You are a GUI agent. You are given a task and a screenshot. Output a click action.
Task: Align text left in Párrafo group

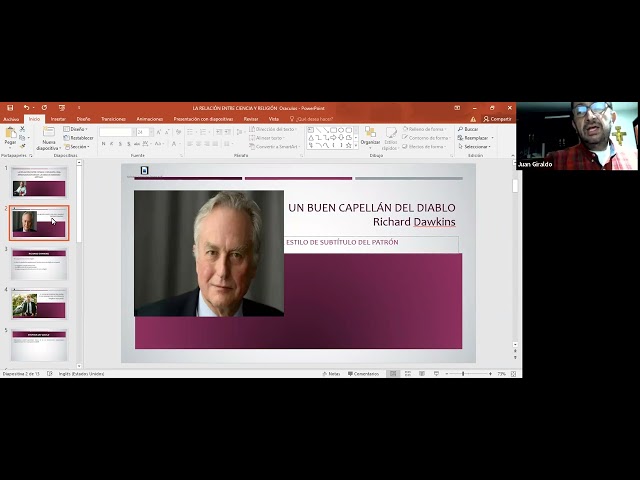click(x=190, y=144)
